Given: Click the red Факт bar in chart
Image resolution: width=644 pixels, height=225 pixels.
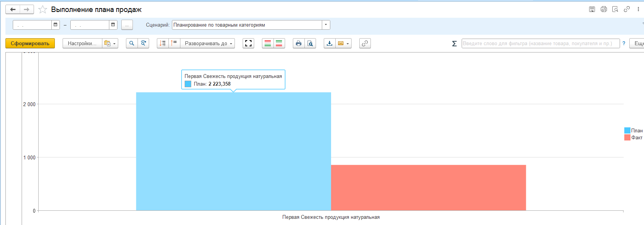Looking at the screenshot, I should click(428, 188).
